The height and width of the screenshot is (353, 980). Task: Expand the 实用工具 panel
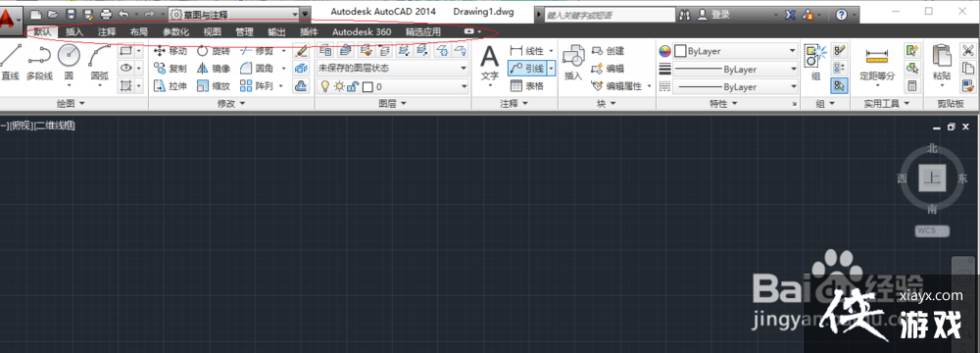pyautogui.click(x=886, y=103)
